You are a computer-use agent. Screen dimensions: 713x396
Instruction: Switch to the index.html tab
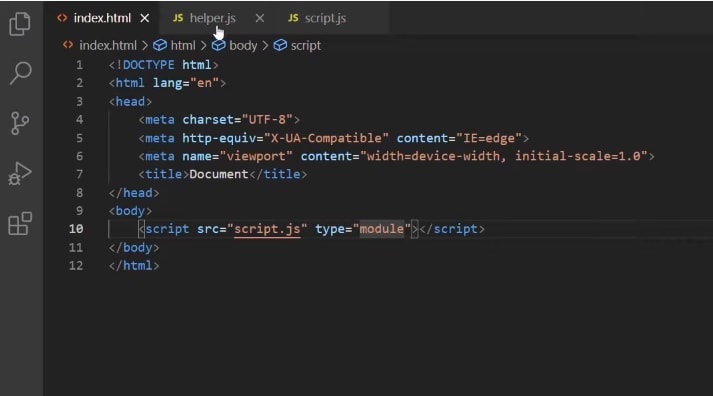click(102, 18)
